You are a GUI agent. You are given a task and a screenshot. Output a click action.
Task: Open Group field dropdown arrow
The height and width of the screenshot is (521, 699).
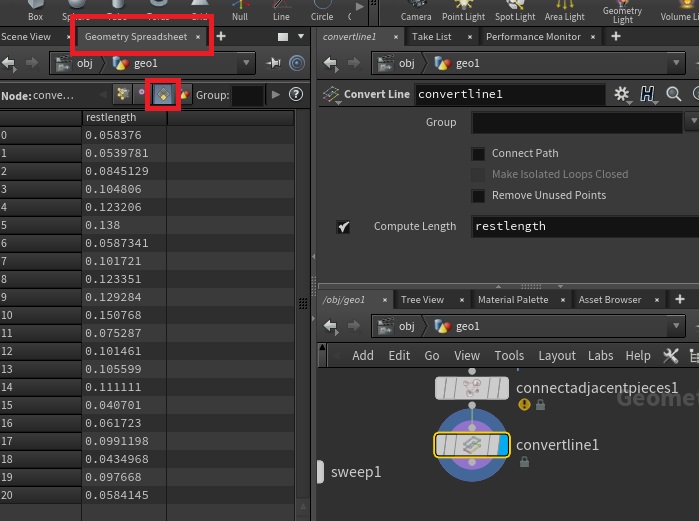[693, 121]
